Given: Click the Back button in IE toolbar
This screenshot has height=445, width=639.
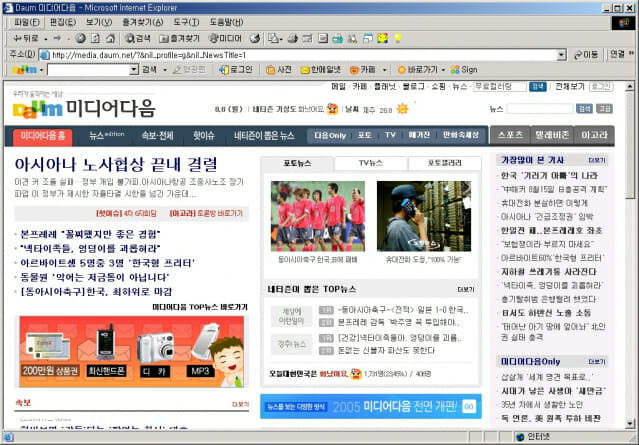Looking at the screenshot, I should pyautogui.click(x=26, y=38).
